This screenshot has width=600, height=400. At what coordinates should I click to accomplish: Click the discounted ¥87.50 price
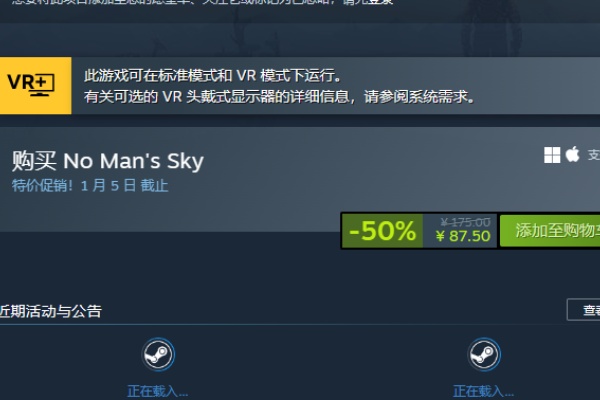(463, 236)
